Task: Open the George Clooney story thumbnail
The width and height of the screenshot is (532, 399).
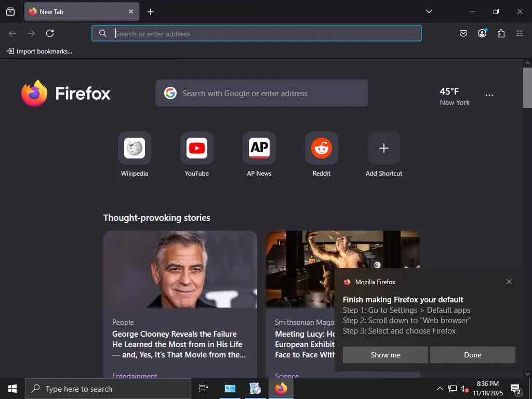Action: (x=180, y=269)
